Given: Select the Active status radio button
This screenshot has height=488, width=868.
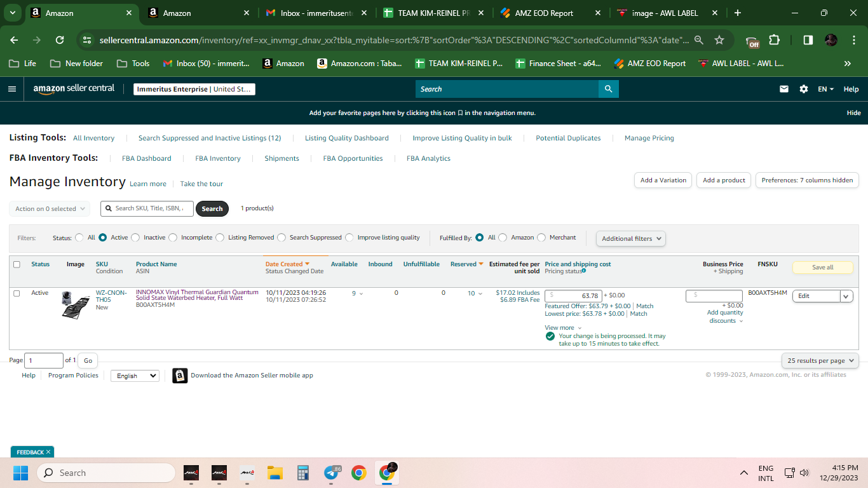Looking at the screenshot, I should [x=103, y=238].
